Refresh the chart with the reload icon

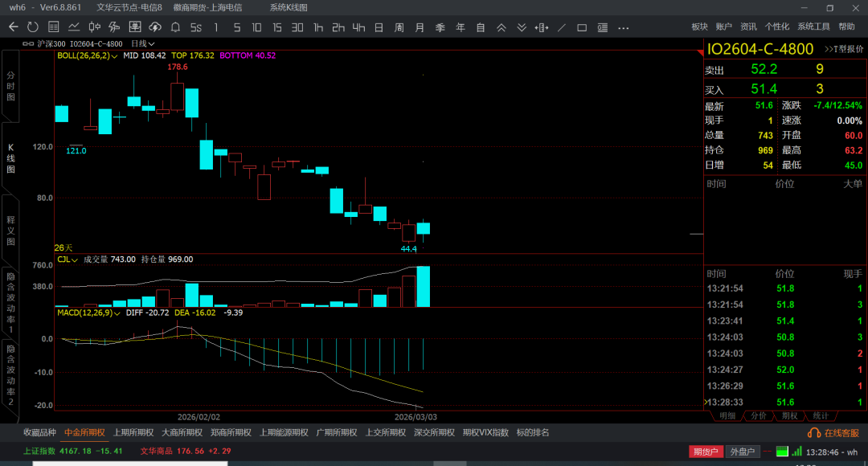pyautogui.click(x=32, y=27)
